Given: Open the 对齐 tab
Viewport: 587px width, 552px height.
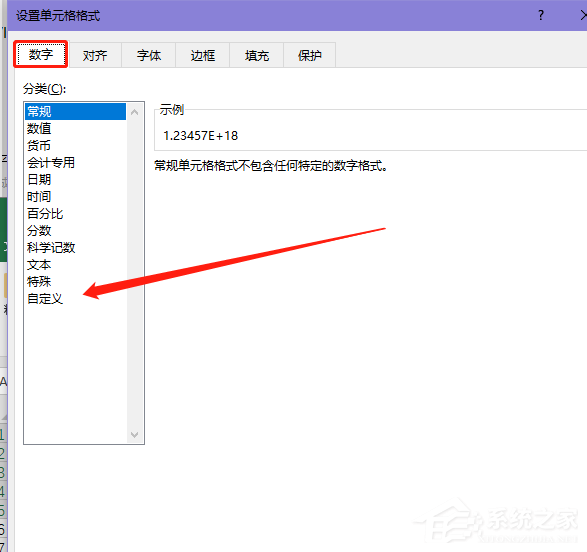Looking at the screenshot, I should point(95,55).
